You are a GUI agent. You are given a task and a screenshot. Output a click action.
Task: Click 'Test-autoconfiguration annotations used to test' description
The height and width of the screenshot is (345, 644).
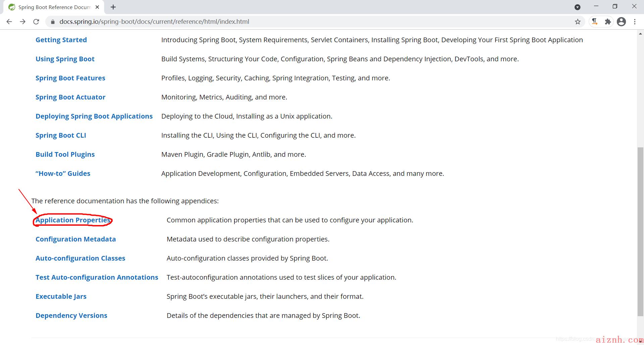(281, 277)
